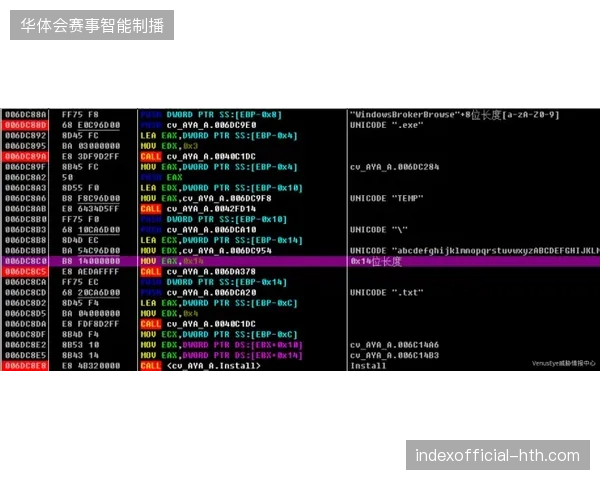Select address 006DC8A2
This screenshot has height=480, width=600.
[x=26, y=177]
